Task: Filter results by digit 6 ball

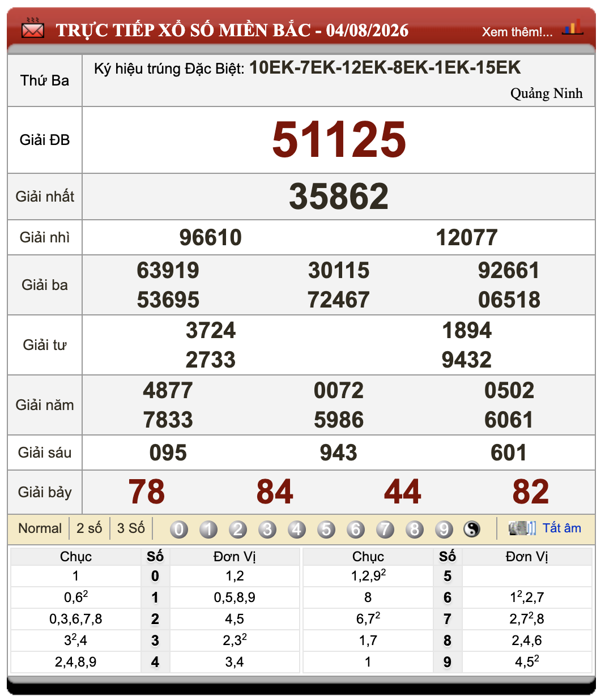Action: [356, 529]
